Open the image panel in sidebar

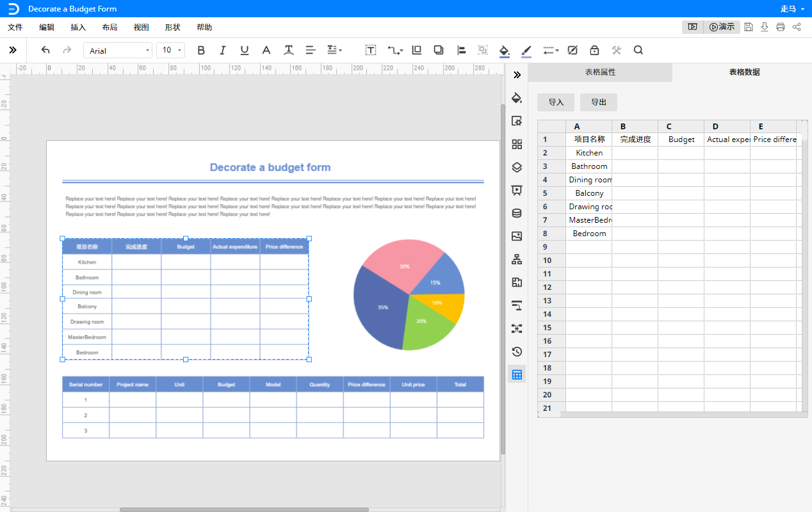click(517, 236)
